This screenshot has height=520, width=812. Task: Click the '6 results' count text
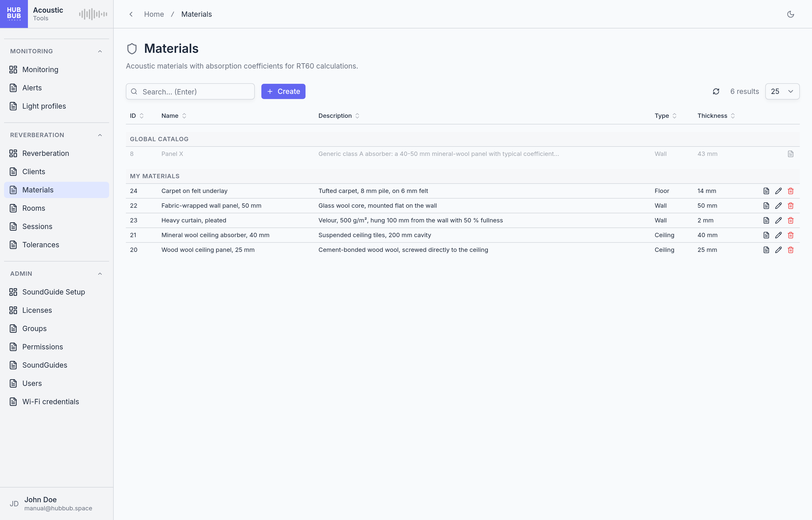pos(745,91)
